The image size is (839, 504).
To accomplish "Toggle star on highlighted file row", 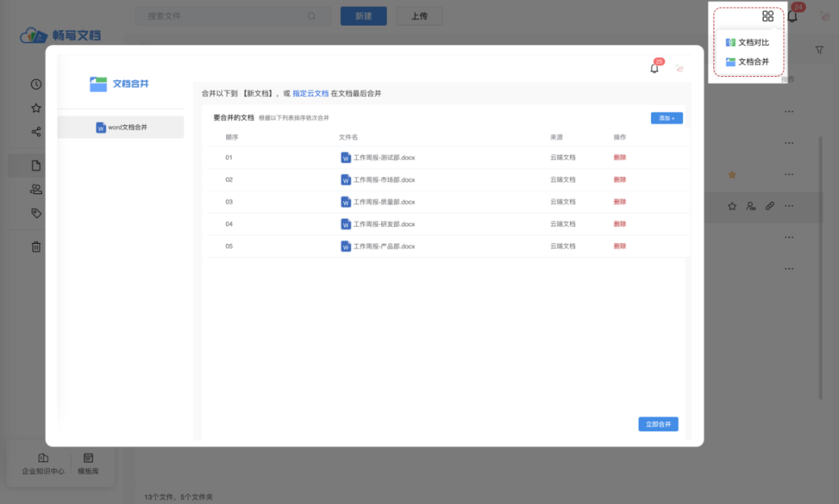I will pos(732,206).
